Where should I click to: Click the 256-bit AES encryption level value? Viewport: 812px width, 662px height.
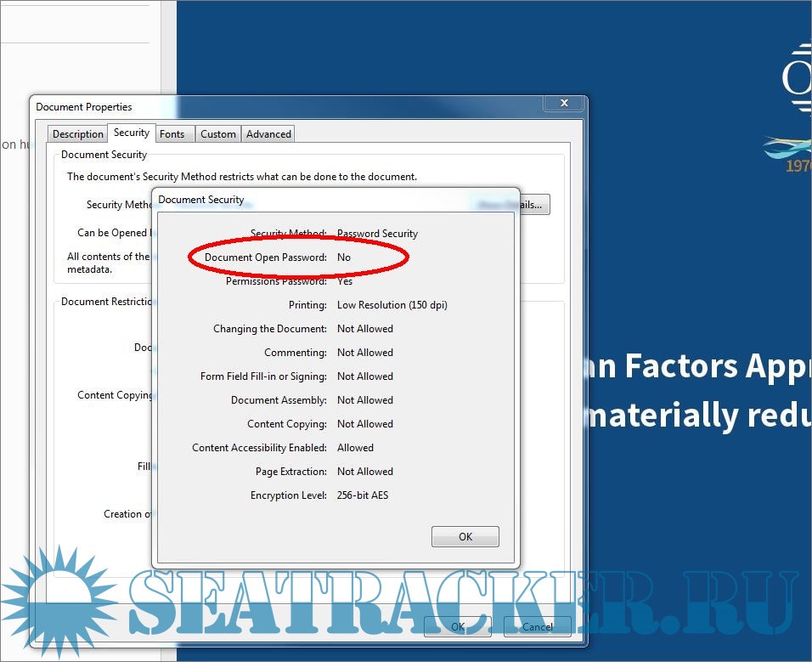click(363, 495)
